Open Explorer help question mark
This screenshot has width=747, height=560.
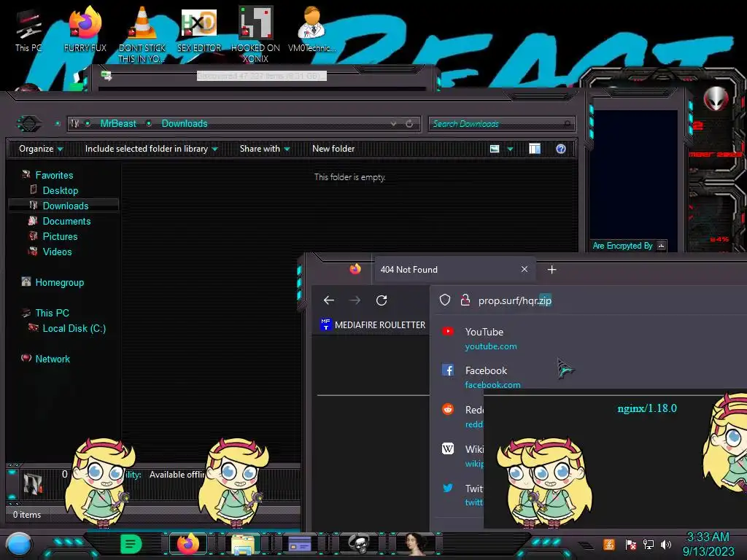pos(561,149)
